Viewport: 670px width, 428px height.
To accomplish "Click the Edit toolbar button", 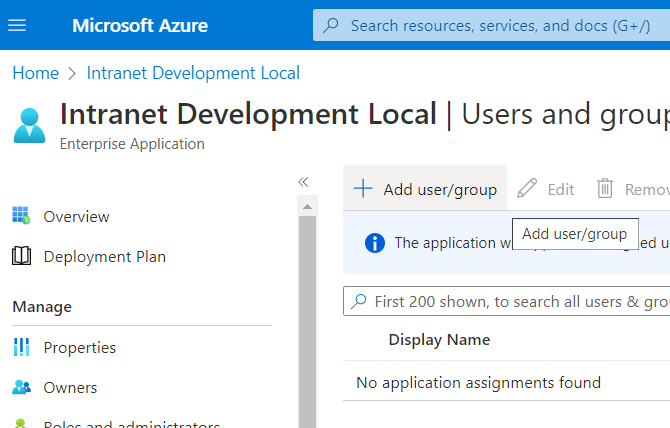I will tap(545, 189).
